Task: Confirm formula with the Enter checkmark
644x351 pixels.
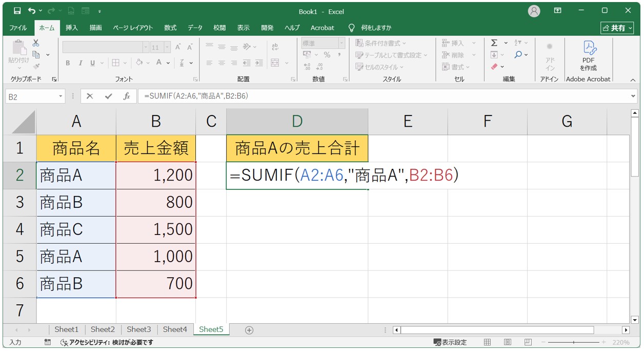Action: point(108,96)
